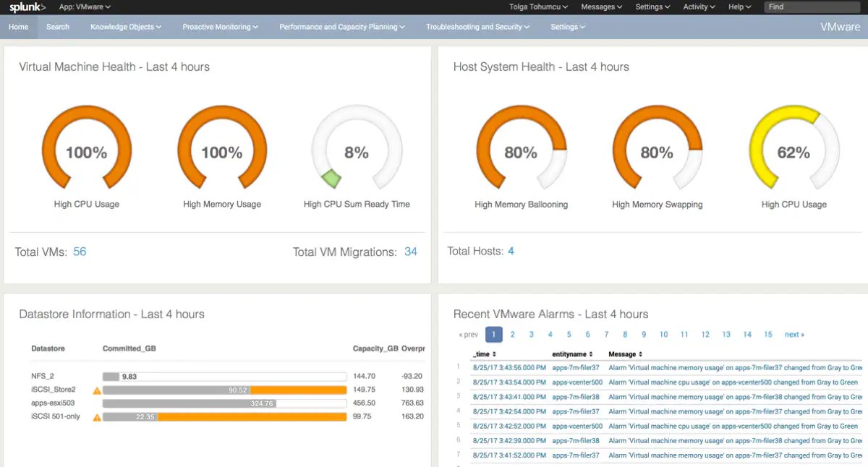Click the Committed_GB column header

pyautogui.click(x=129, y=348)
